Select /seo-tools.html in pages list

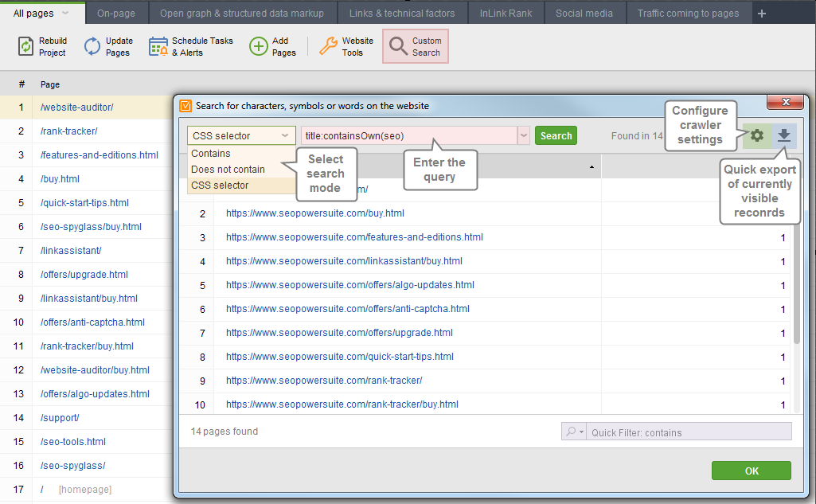tap(73, 442)
